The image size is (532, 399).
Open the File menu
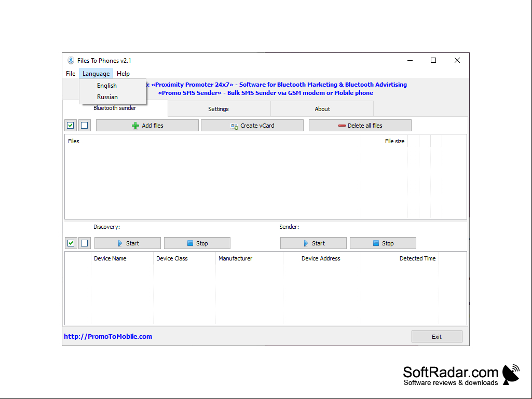[x=71, y=74]
